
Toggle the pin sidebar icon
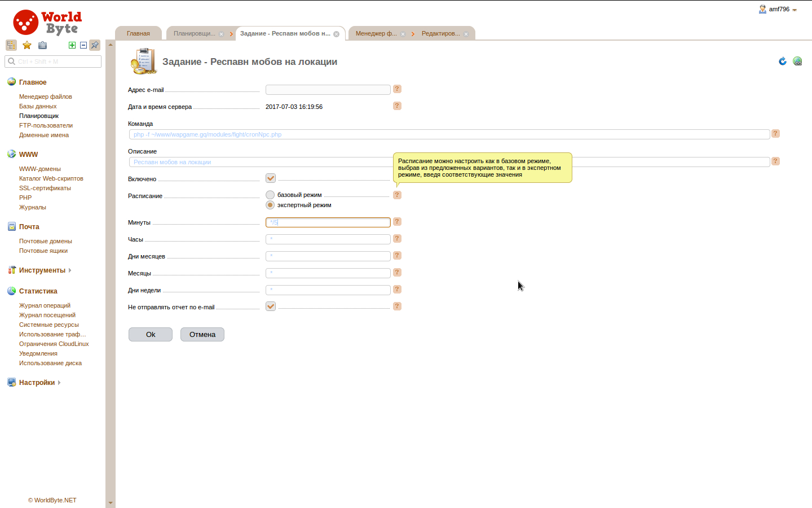[x=95, y=45]
